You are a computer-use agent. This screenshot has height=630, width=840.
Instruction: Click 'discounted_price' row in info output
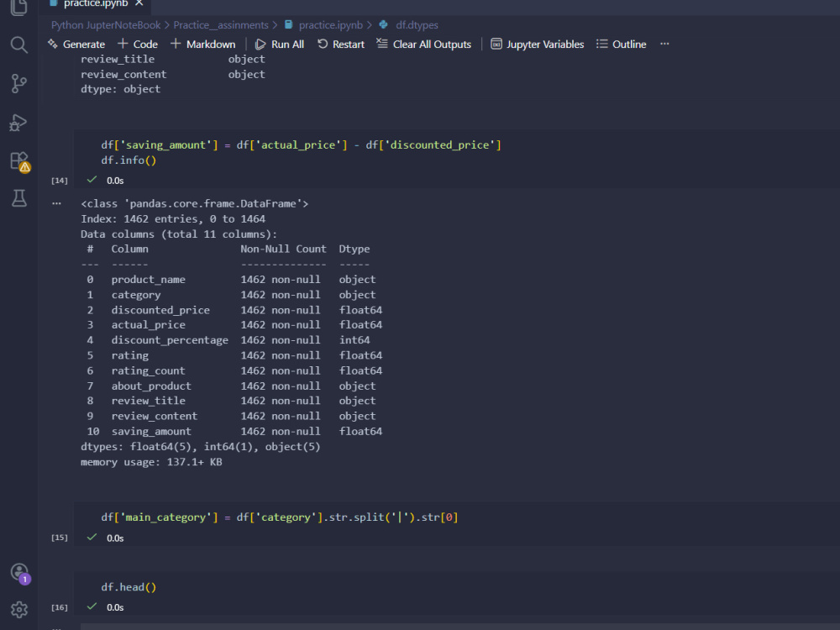coord(234,310)
